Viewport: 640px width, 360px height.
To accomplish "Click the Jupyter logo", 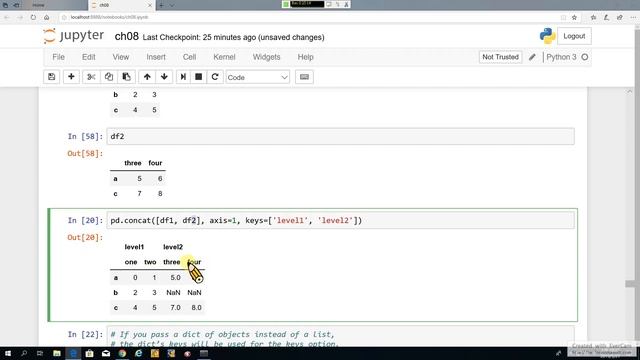I will click(x=74, y=36).
